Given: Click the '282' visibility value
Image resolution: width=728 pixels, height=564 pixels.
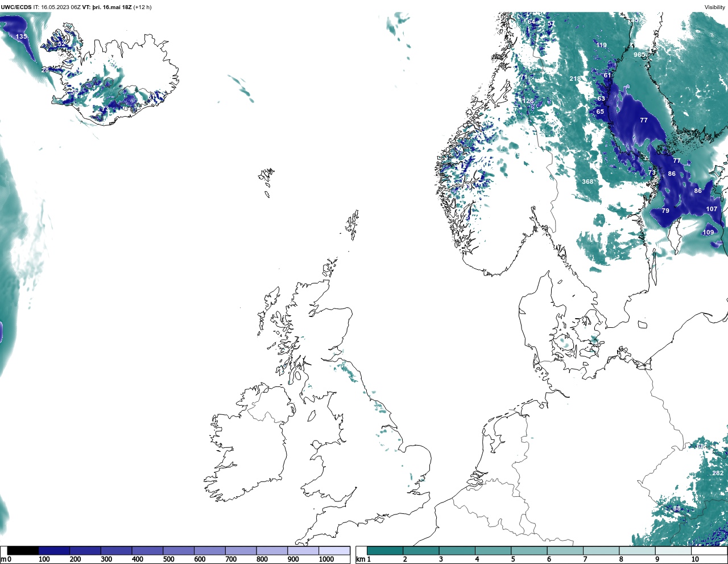Looking at the screenshot, I should point(718,473).
